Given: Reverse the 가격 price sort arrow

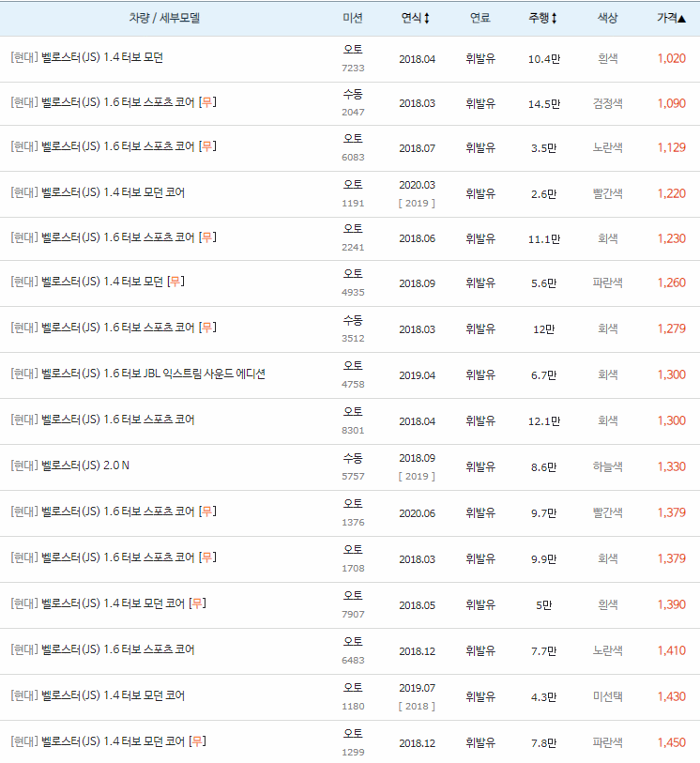Looking at the screenshot, I should (x=683, y=17).
